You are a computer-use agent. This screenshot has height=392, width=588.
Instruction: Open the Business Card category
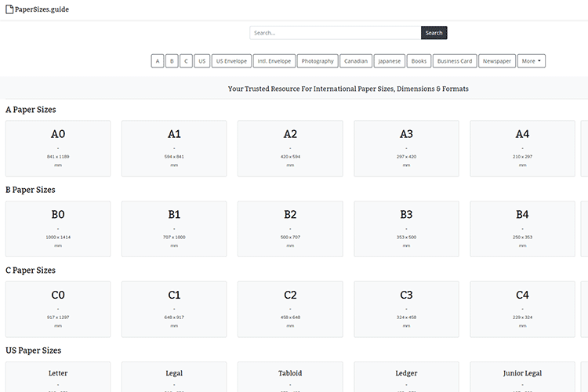point(455,61)
